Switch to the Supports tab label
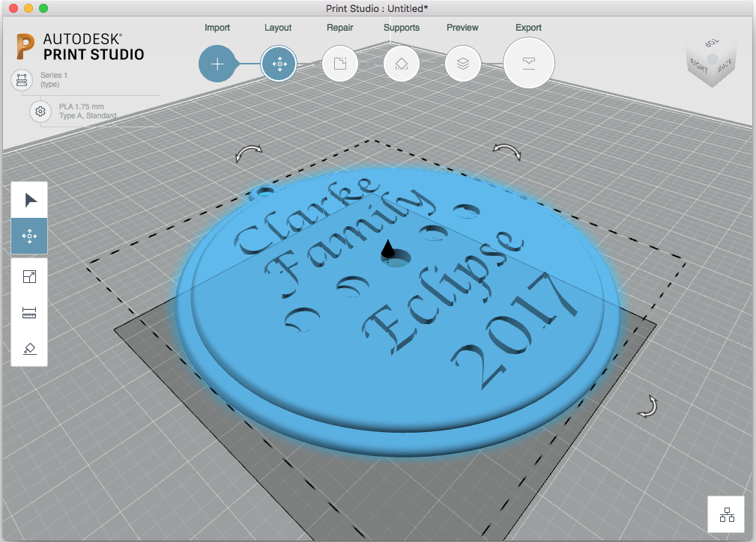 pyautogui.click(x=402, y=28)
